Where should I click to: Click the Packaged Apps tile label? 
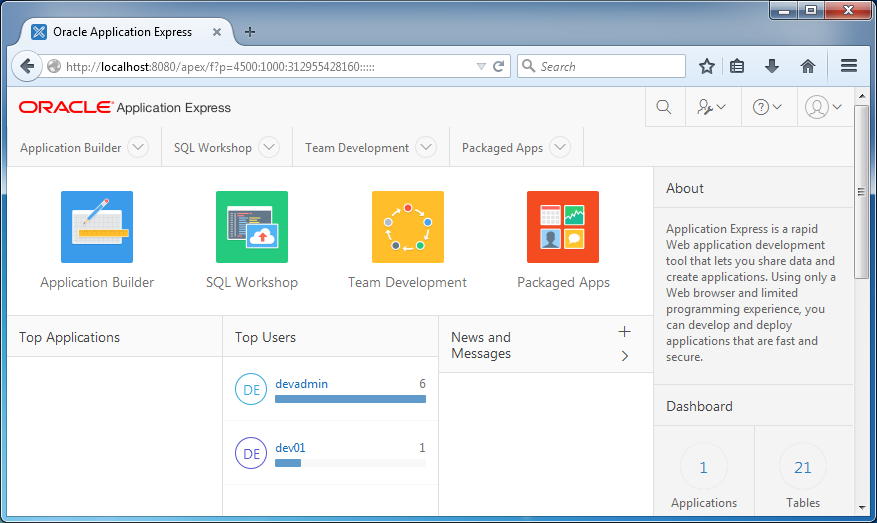tap(563, 282)
